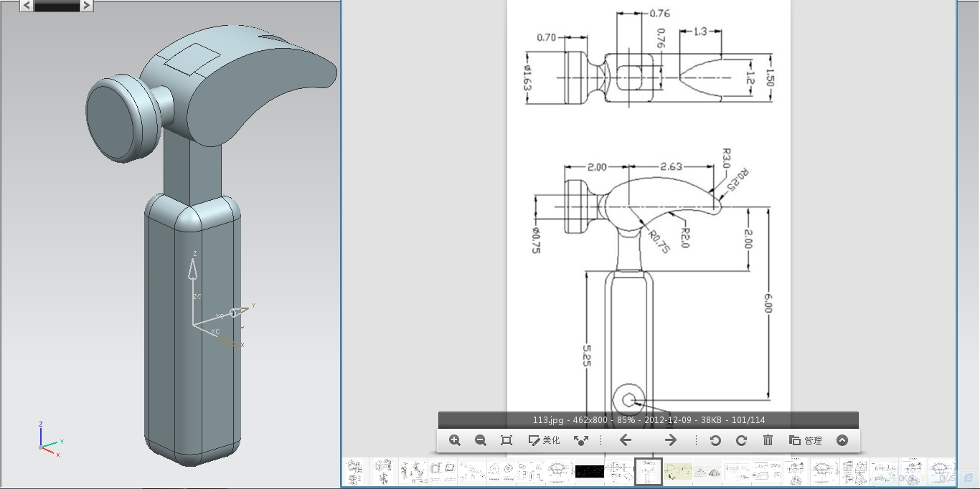The image size is (980, 489).
Task: Click the Y axis handle of the work coordinate system
Action: point(240,311)
